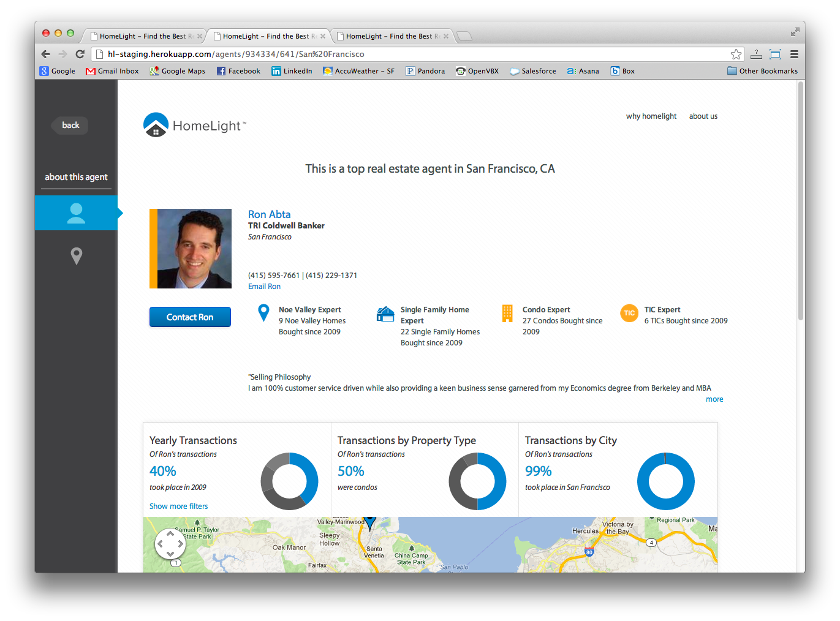Select the map pin icon in sidebar

(76, 255)
